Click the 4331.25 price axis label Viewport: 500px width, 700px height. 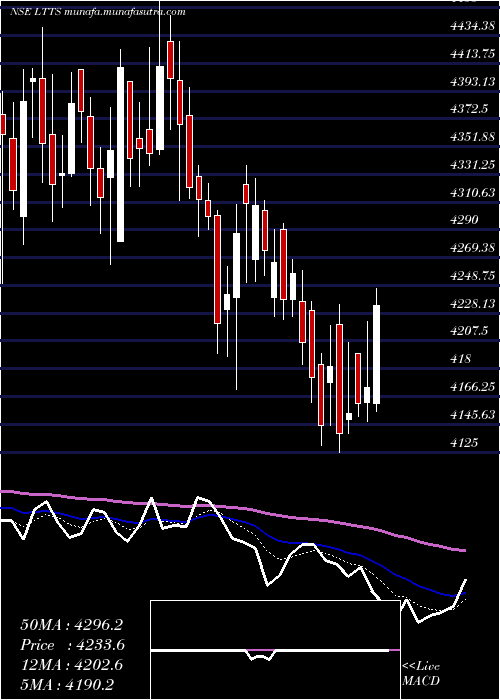pos(473,165)
